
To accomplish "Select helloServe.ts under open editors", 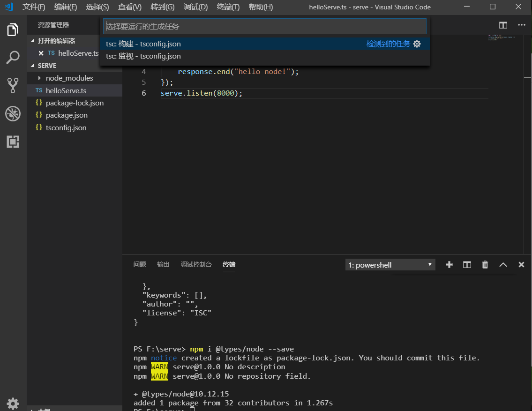I will tap(78, 53).
